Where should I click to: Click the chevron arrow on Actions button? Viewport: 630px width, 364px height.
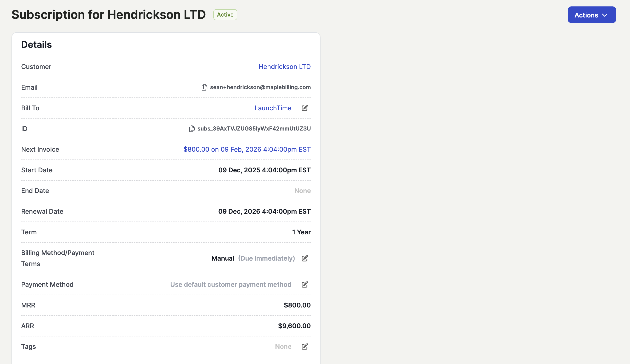(x=604, y=15)
